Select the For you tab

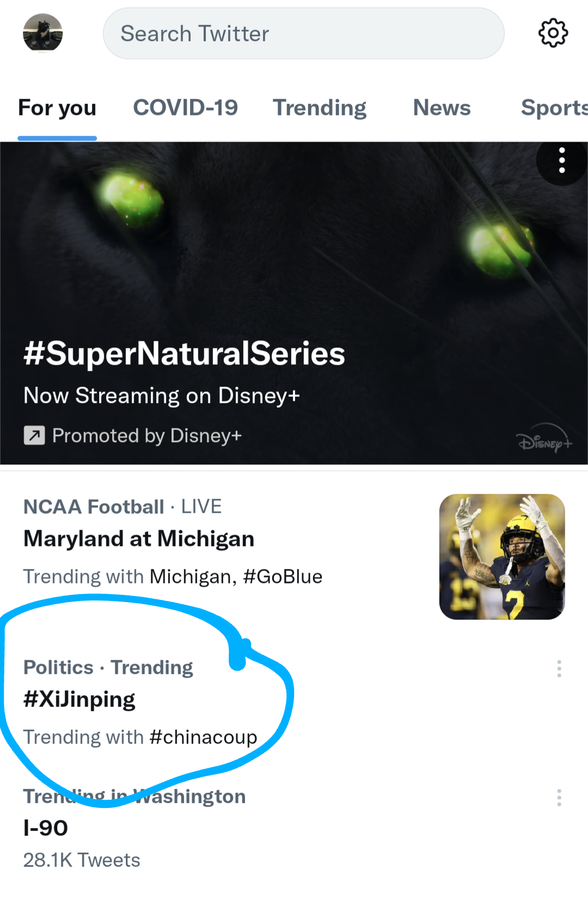57,108
